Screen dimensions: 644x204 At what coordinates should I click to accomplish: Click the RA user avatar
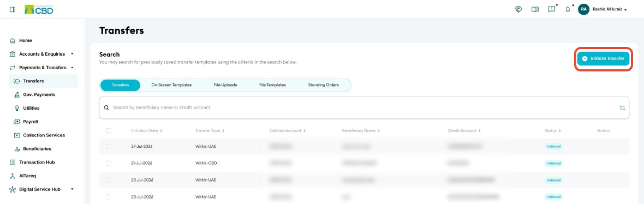tap(583, 9)
